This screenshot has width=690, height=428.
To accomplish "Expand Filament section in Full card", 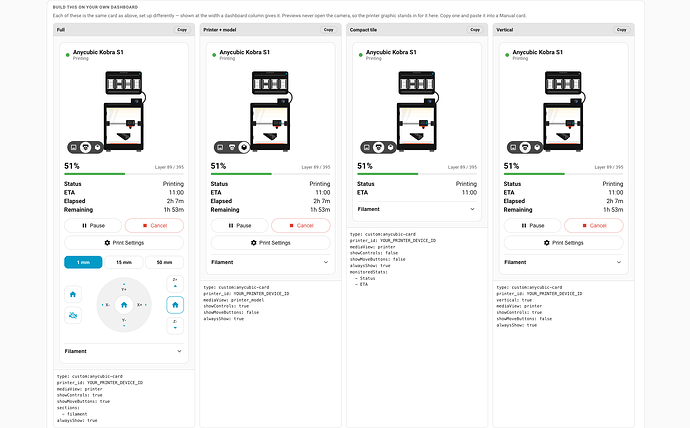I will coord(124,351).
